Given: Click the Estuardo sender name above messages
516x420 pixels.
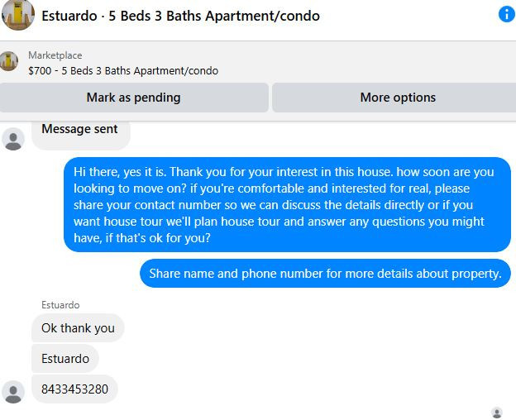Looking at the screenshot, I should tap(60, 305).
